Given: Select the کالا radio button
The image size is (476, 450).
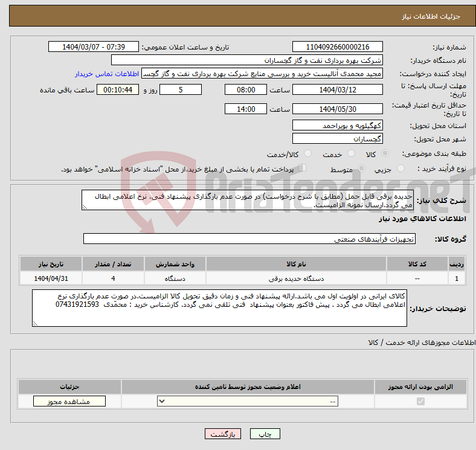Looking at the screenshot, I should (x=385, y=153).
